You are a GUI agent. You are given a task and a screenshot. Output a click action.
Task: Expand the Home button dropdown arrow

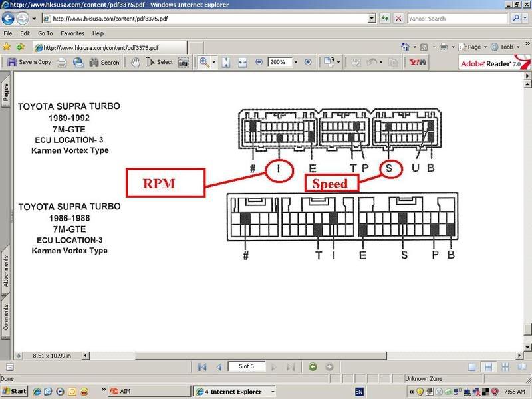coord(414,47)
